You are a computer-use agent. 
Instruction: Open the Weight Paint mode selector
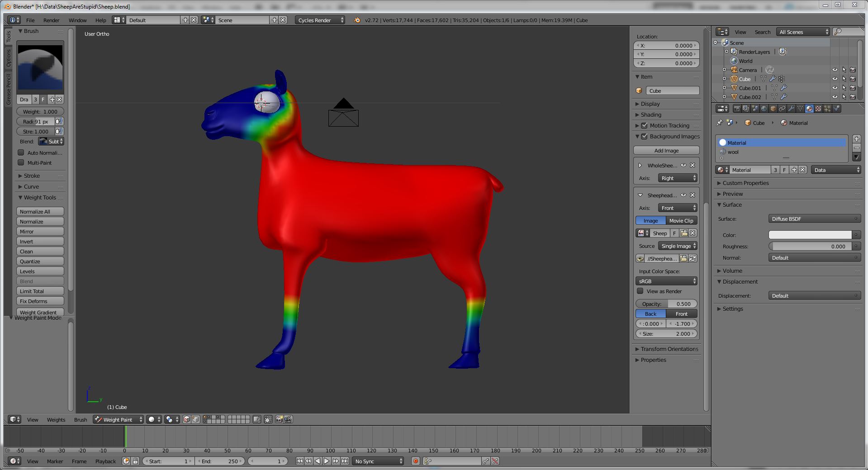(119, 419)
